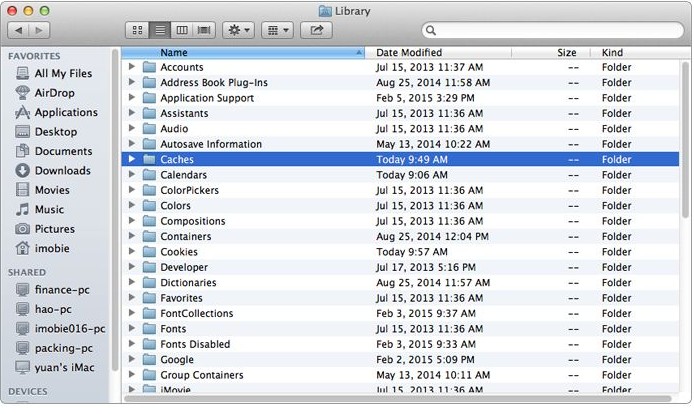Sort by the Date Modified column
The image size is (694, 414).
click(x=409, y=52)
